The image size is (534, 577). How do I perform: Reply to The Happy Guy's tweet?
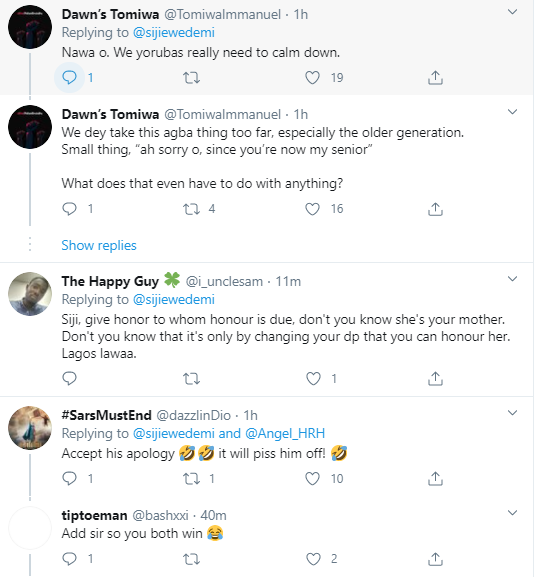69,378
